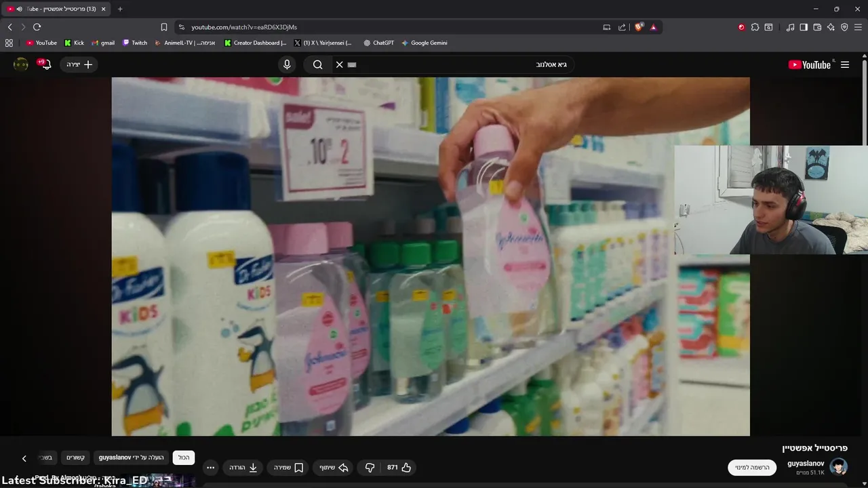Screen dimensions: 868x488
Task: Like the video with 871 likes
Action: click(399, 467)
